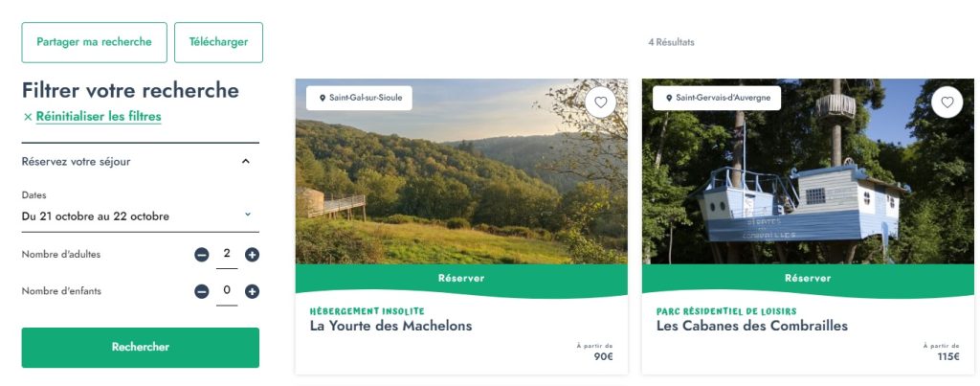The image size is (980, 386).
Task: Click the adults count input field
Action: [227, 255]
